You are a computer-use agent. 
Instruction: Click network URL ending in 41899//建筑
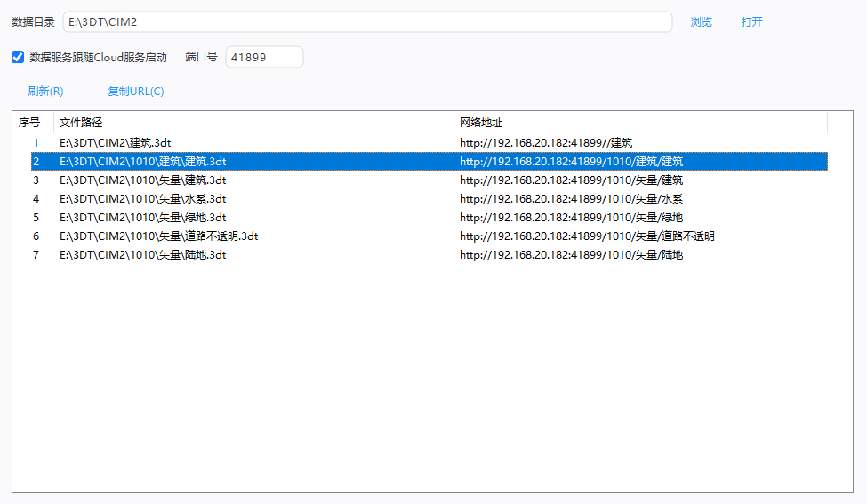546,142
